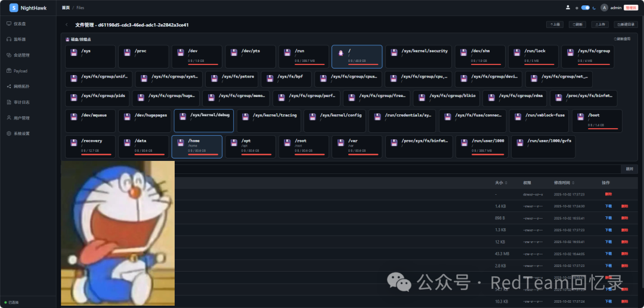
Task: Open the Payload icon in sidebar
Action: tap(9, 70)
